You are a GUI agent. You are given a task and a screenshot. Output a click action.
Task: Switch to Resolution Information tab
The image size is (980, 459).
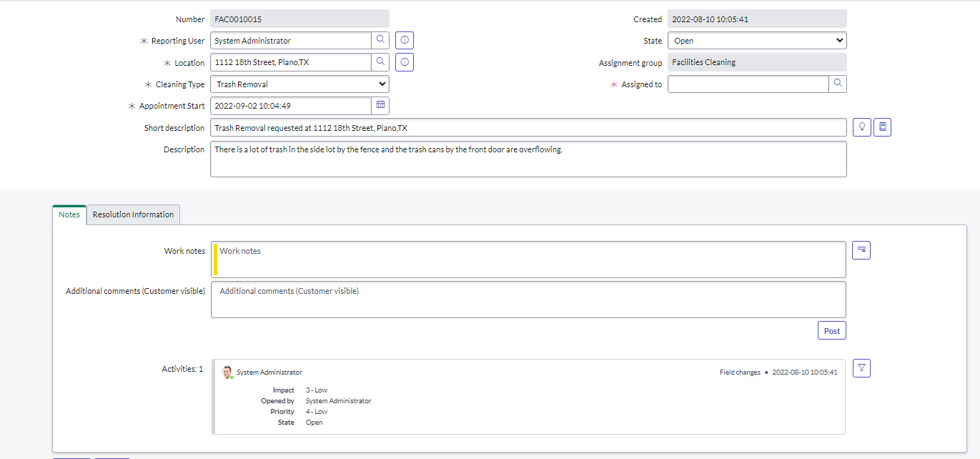133,214
